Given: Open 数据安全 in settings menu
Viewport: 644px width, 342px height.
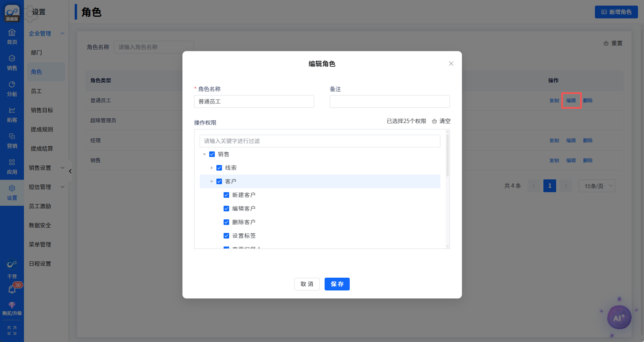Looking at the screenshot, I should click(x=40, y=225).
